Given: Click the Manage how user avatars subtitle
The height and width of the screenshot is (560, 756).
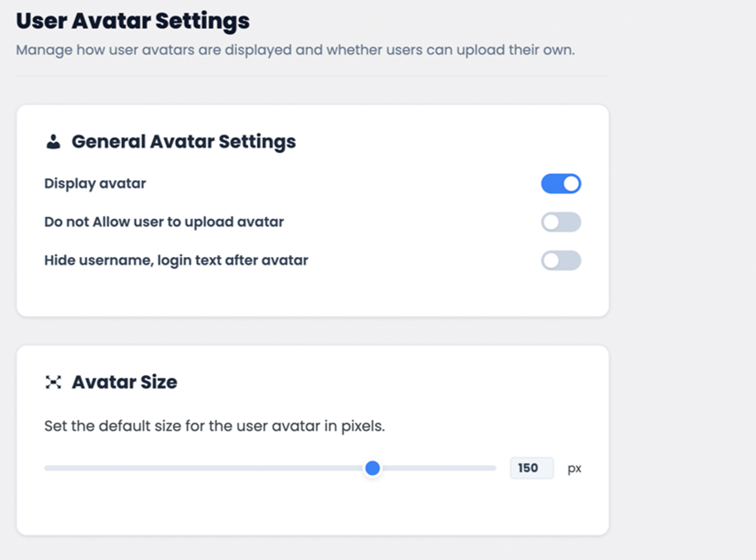Looking at the screenshot, I should coord(295,50).
